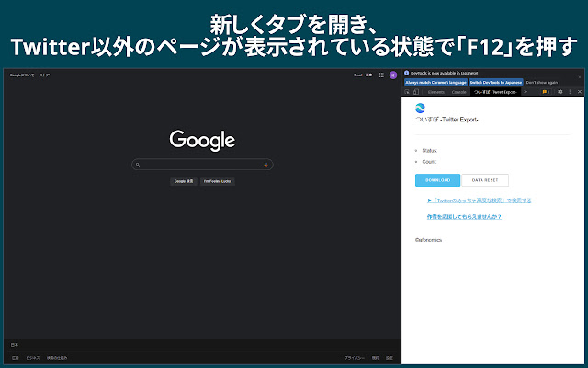Switch to the Elements tab
The width and height of the screenshot is (588, 368).
tap(435, 92)
